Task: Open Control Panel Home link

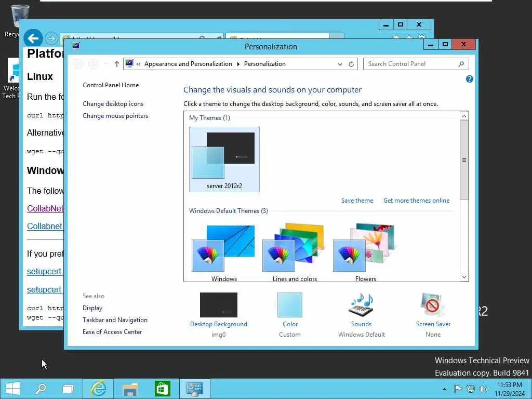Action: coord(111,85)
